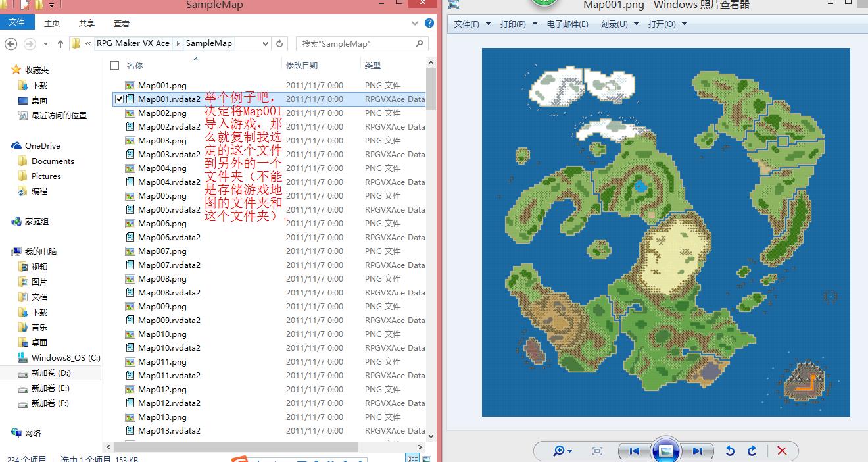
Task: Go up one folder level arrow
Action: 60,43
